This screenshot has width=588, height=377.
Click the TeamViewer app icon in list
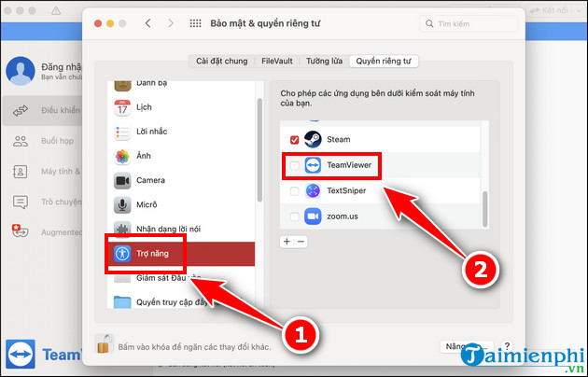point(313,165)
